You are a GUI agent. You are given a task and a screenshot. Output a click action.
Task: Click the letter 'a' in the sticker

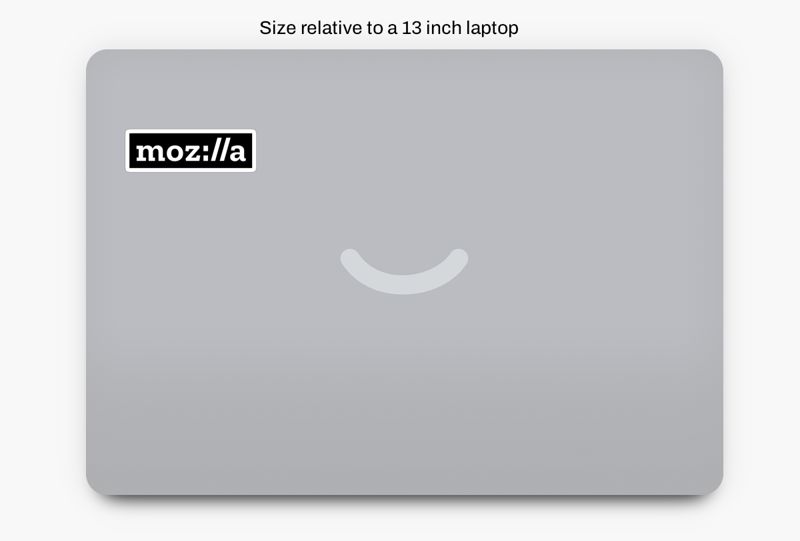[x=237, y=152]
